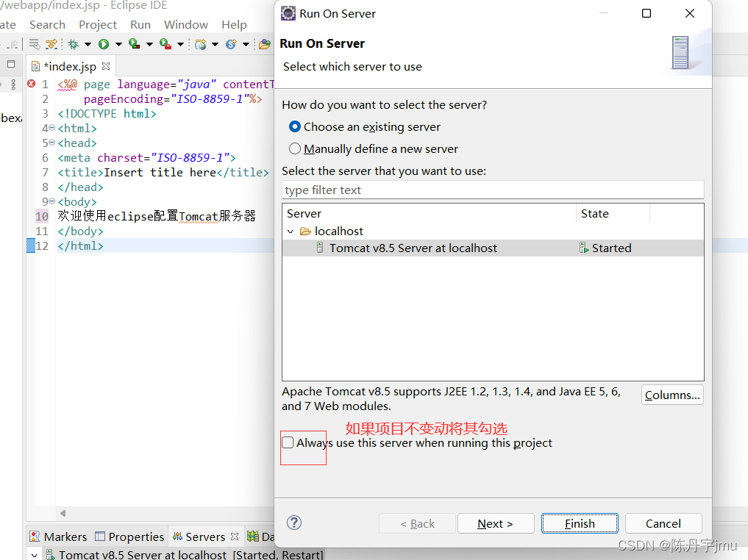Click the Finish button

click(580, 523)
